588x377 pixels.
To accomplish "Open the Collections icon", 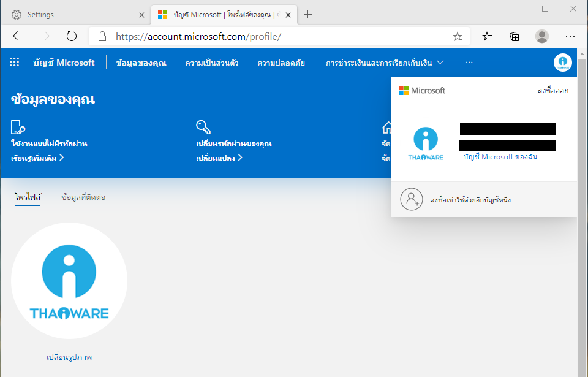I will (514, 36).
